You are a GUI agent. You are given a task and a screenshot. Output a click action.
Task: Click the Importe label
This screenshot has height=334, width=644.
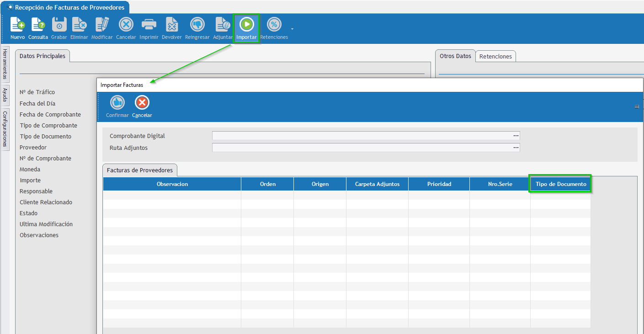pos(30,180)
